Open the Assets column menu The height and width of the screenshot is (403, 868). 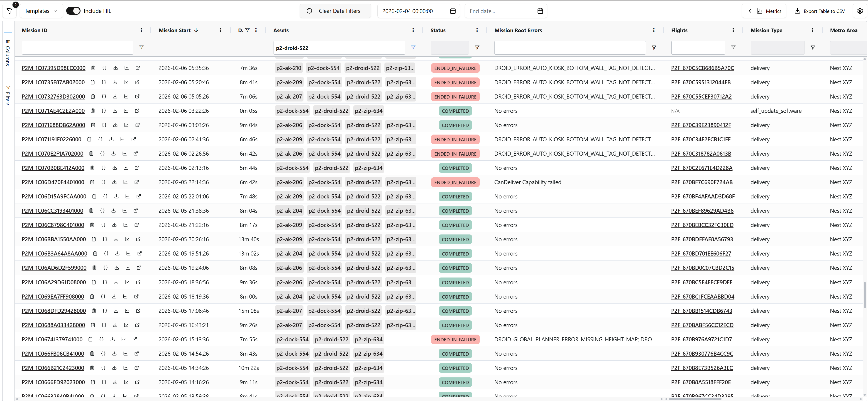click(413, 30)
